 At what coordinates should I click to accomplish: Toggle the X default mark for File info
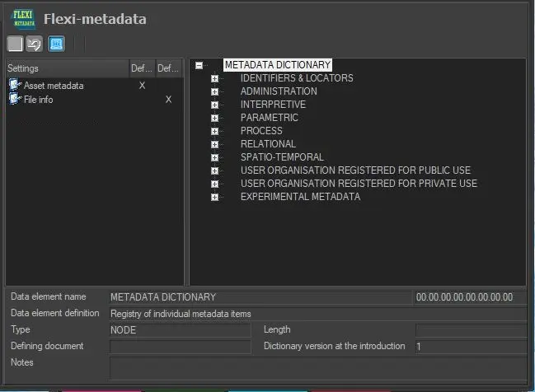point(168,100)
